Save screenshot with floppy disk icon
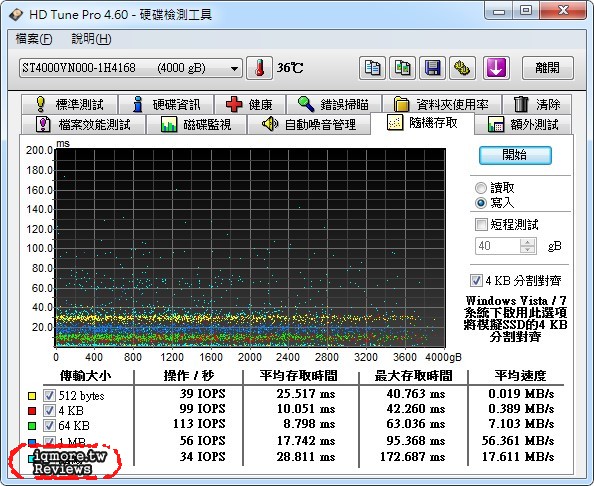Screen dimensions: 594x486 point(432,68)
